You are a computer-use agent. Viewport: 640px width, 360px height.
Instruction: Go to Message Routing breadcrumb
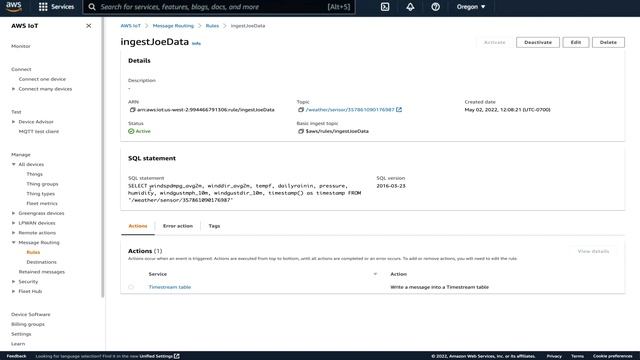173,26
